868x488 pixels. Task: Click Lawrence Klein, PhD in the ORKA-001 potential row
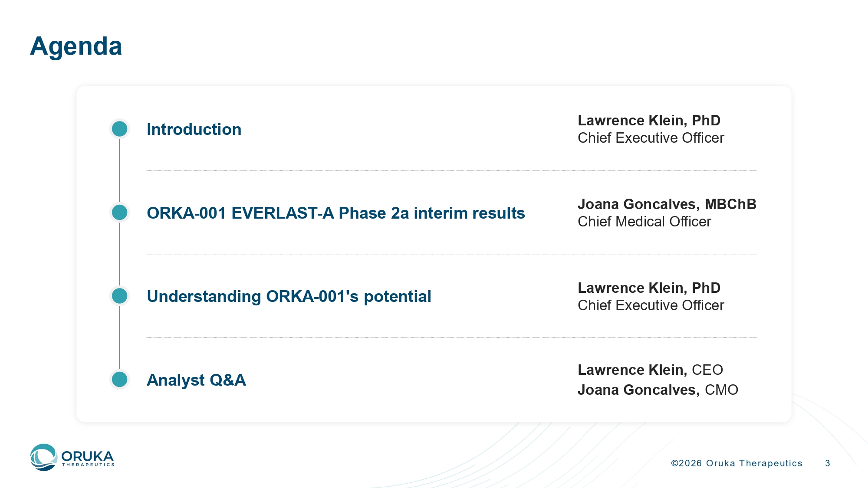649,288
